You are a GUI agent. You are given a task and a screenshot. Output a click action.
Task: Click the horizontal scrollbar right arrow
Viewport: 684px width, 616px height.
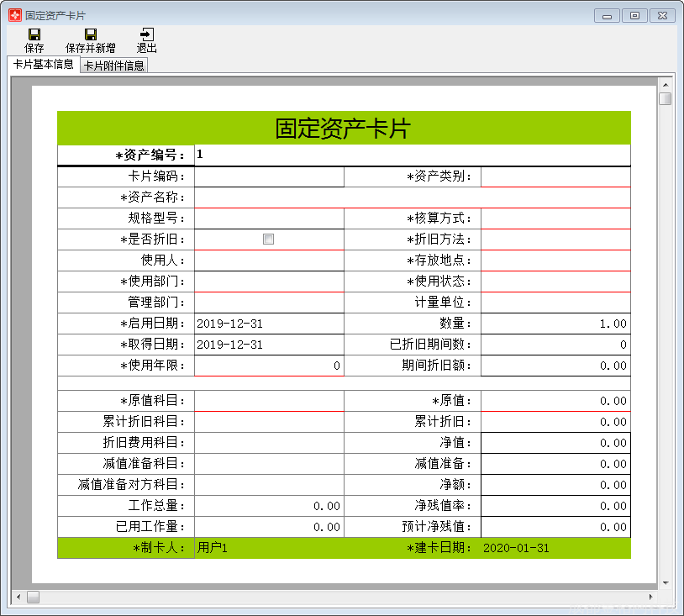[650, 597]
